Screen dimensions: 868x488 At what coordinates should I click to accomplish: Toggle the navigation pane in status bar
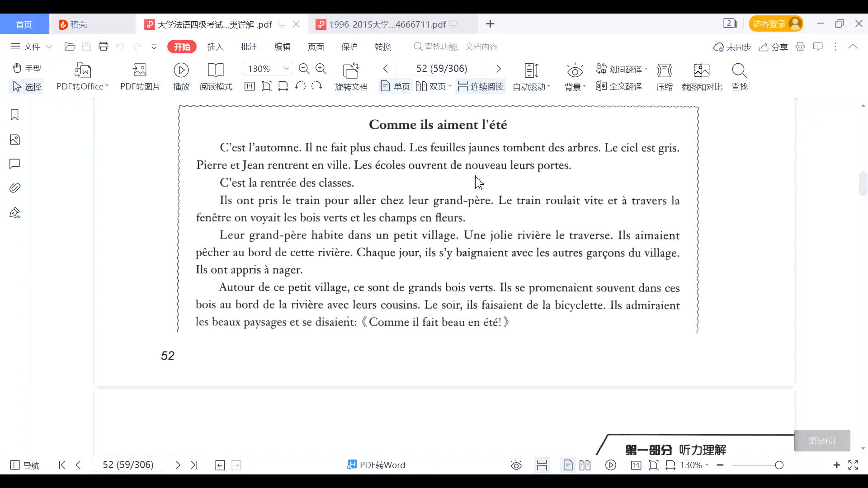[25, 465]
